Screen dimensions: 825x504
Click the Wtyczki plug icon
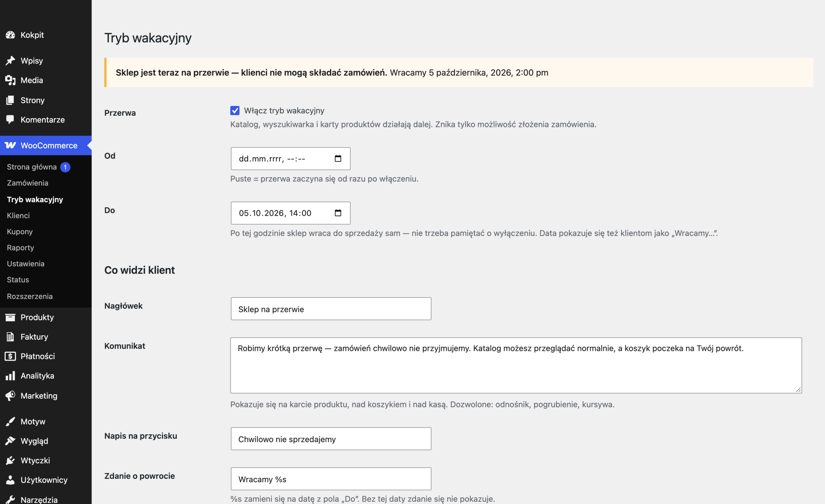[10, 460]
